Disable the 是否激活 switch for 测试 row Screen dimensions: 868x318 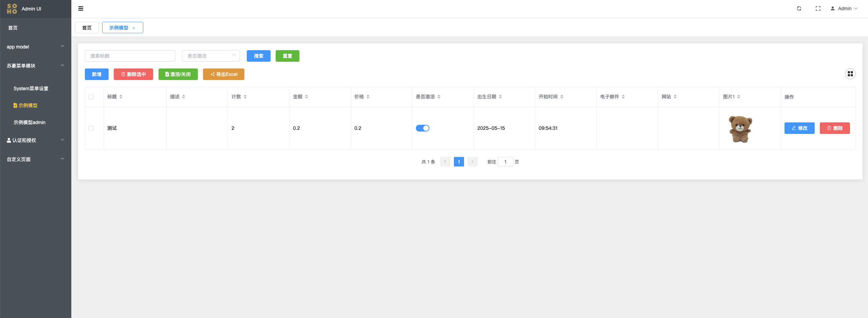click(x=422, y=128)
